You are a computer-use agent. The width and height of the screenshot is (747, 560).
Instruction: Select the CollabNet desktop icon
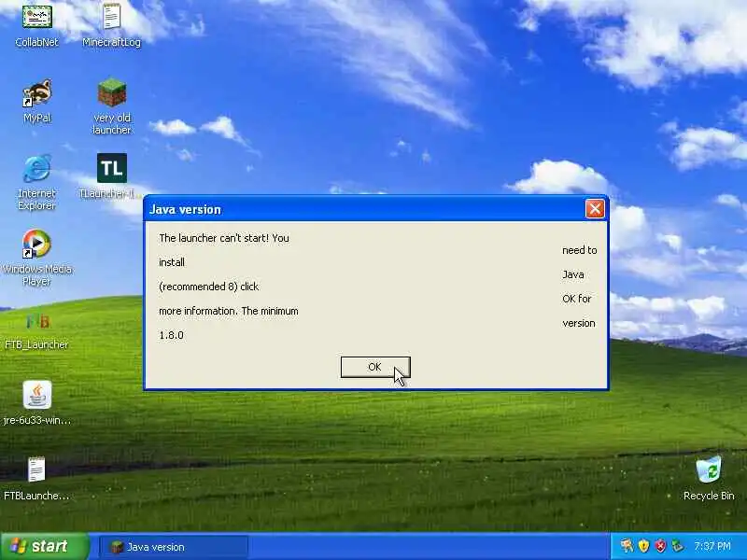[36, 26]
